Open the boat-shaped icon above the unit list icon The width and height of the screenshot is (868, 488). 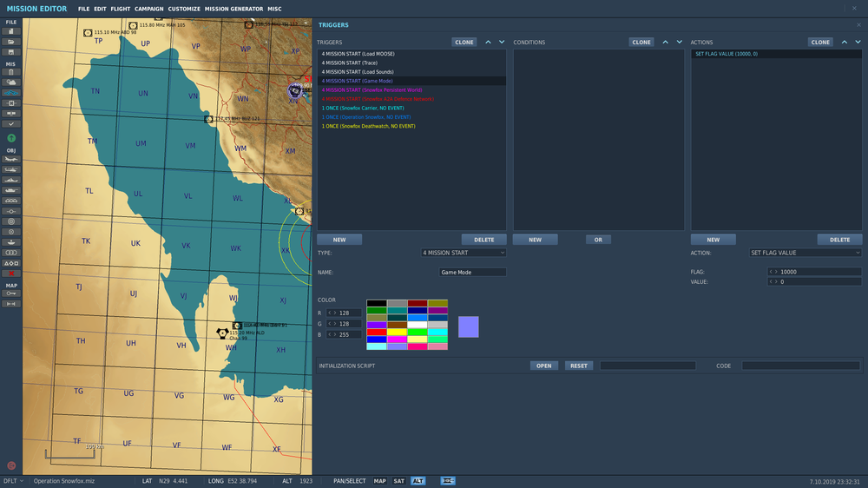[x=10, y=242]
